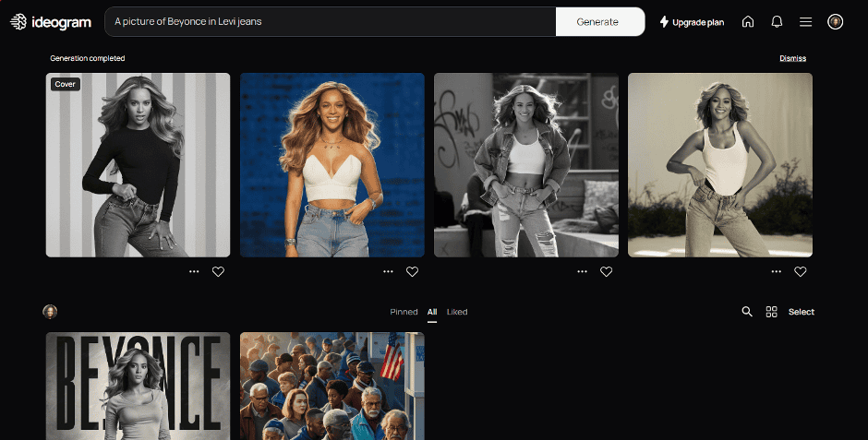Open more options under graffiti image

[582, 271]
